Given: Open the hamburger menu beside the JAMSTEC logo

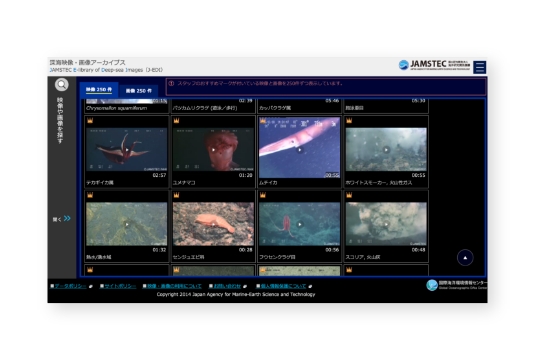Looking at the screenshot, I should (480, 67).
